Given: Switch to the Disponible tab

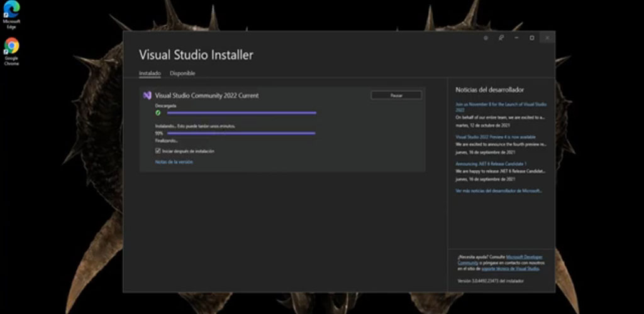Looking at the screenshot, I should (182, 73).
